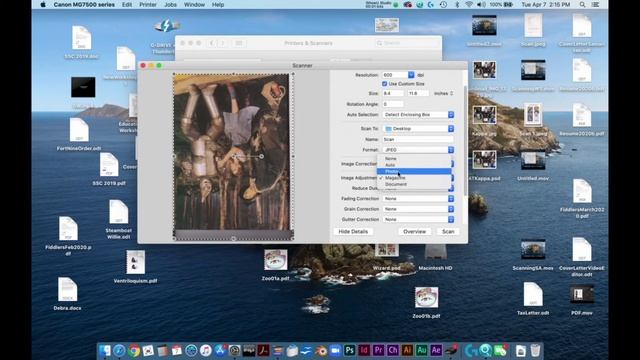Select Zoo01a.pdf on the desktop

[276, 265]
